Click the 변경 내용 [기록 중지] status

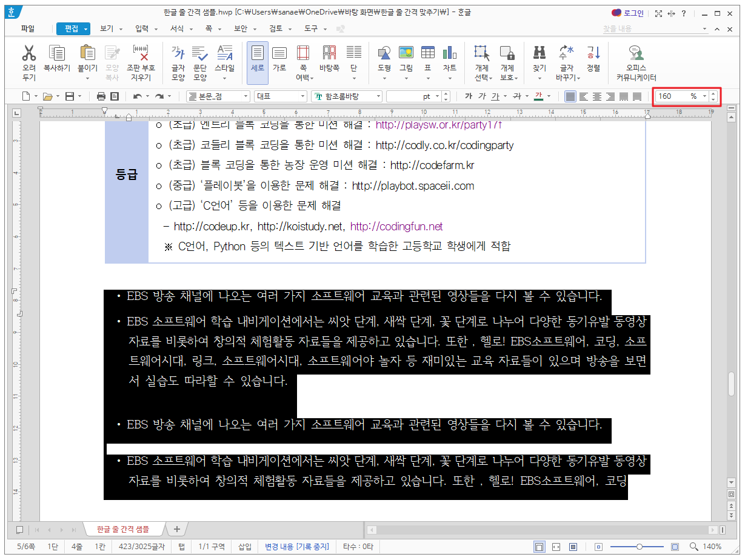[x=296, y=547]
